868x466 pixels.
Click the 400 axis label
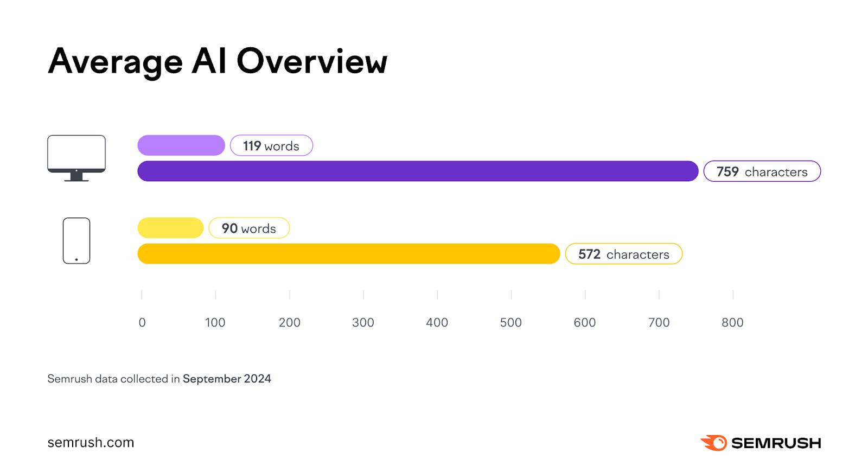[437, 323]
